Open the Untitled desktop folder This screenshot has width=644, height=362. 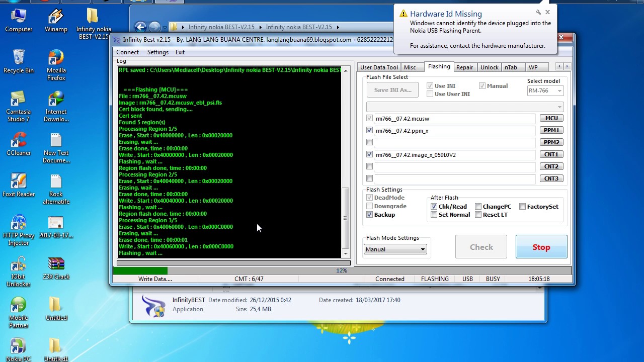[x=56, y=309]
